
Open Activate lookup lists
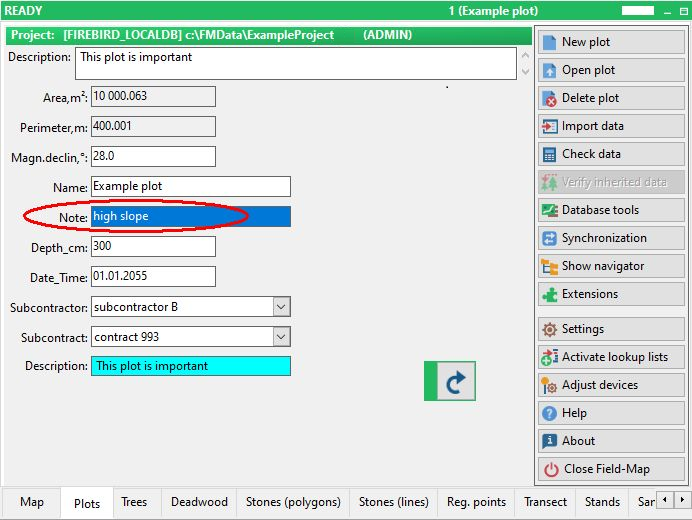click(x=610, y=357)
